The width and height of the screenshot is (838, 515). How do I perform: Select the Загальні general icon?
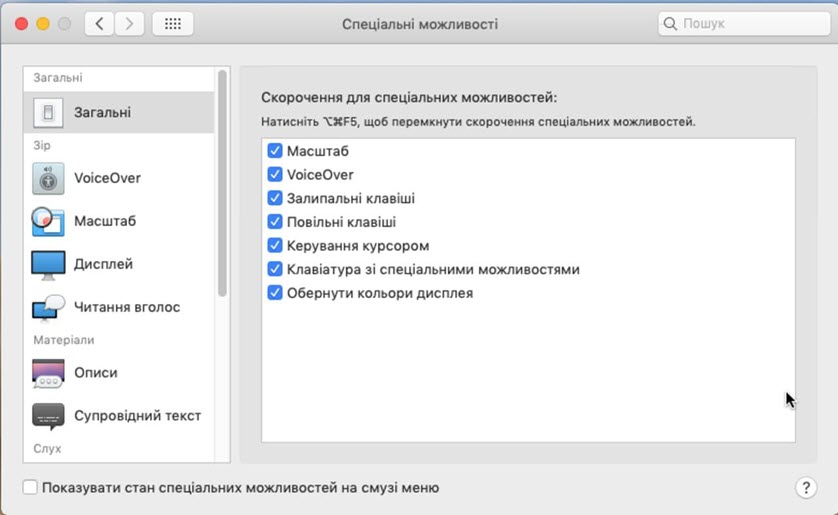click(x=48, y=113)
